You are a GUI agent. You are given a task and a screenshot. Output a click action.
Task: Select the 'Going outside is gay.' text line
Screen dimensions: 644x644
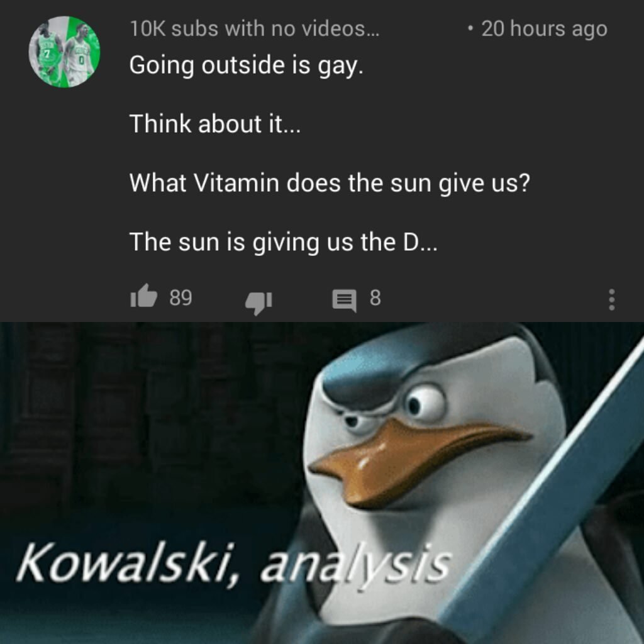(247, 65)
